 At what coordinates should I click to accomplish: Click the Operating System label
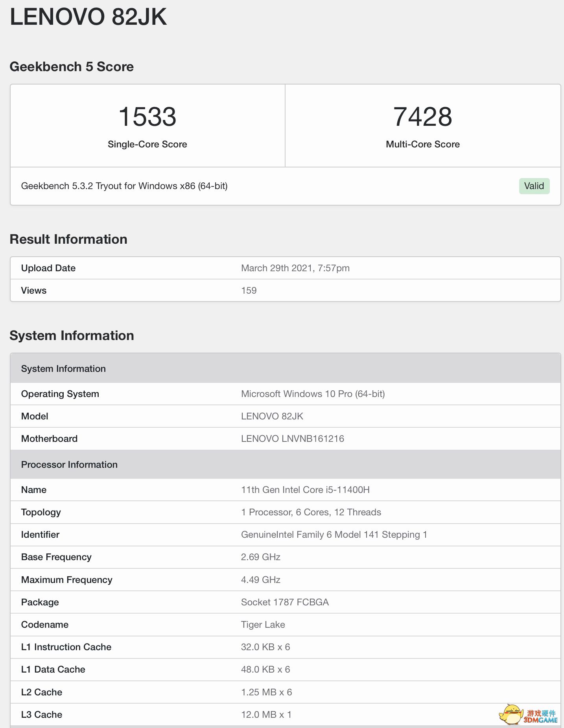(x=60, y=394)
